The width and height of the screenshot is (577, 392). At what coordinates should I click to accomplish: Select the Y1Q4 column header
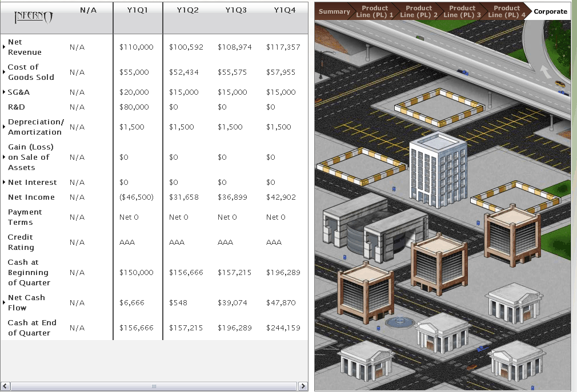[285, 10]
